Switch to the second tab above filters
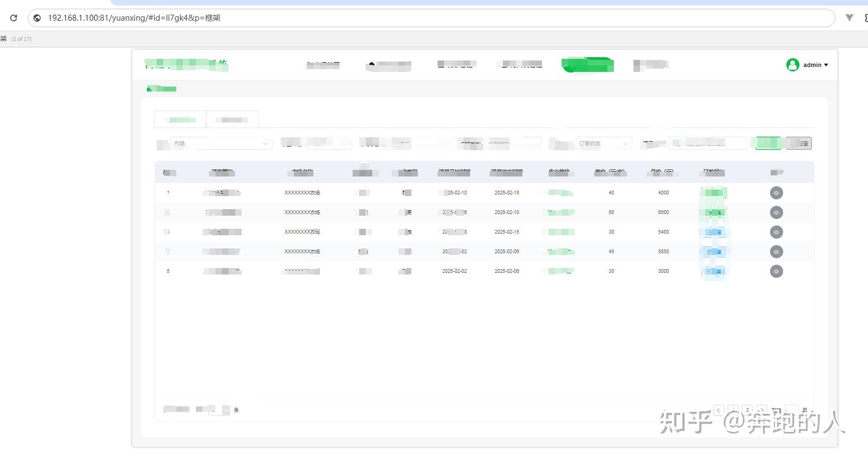This screenshot has height=457, width=868. point(232,119)
